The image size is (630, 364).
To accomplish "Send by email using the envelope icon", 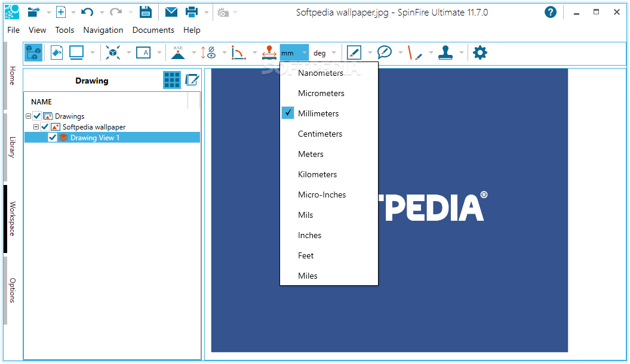I will coord(171,12).
